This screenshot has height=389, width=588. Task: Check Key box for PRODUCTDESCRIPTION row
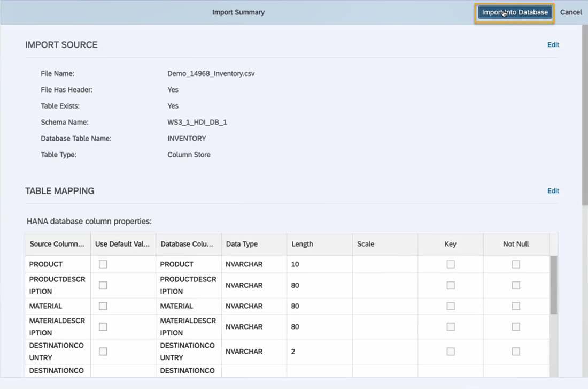point(451,285)
